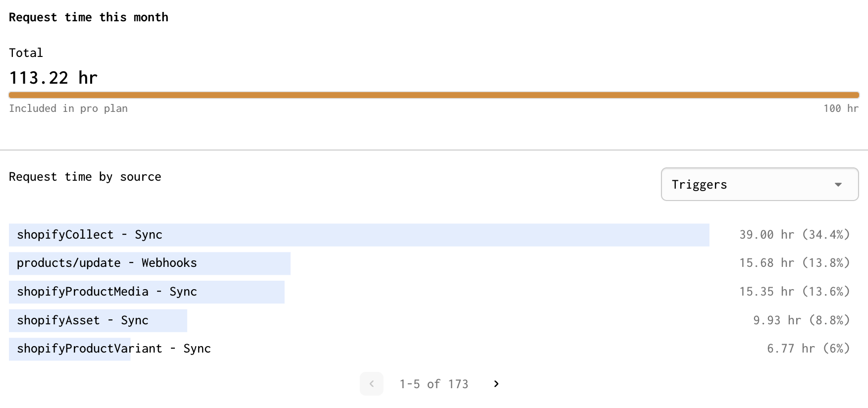Go to next page of sources

point(496,384)
